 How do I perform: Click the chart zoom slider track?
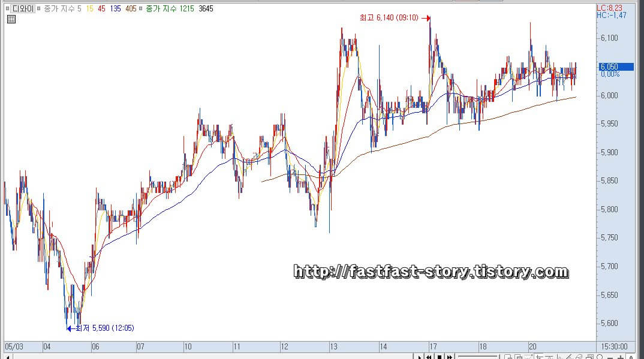477,357
